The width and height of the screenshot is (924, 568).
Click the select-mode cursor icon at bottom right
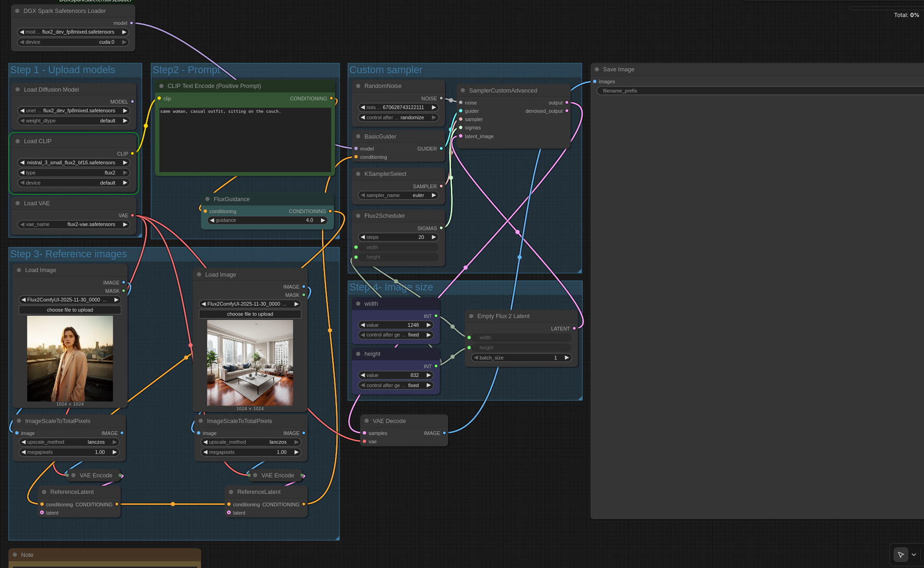[x=900, y=555]
